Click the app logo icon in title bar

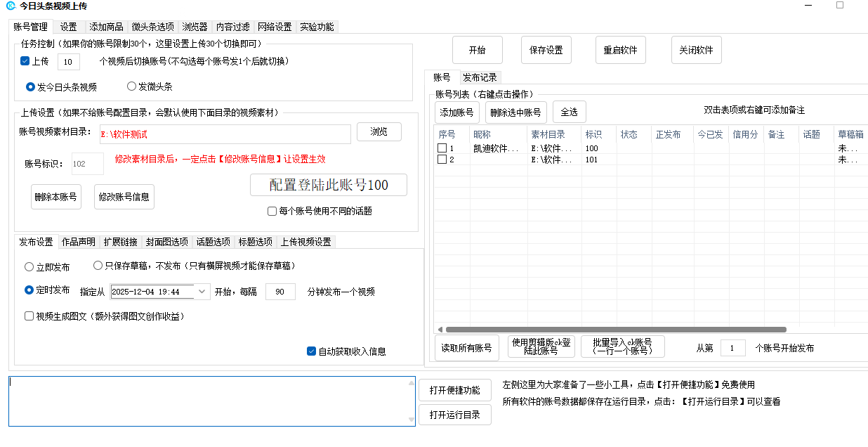click(x=11, y=6)
